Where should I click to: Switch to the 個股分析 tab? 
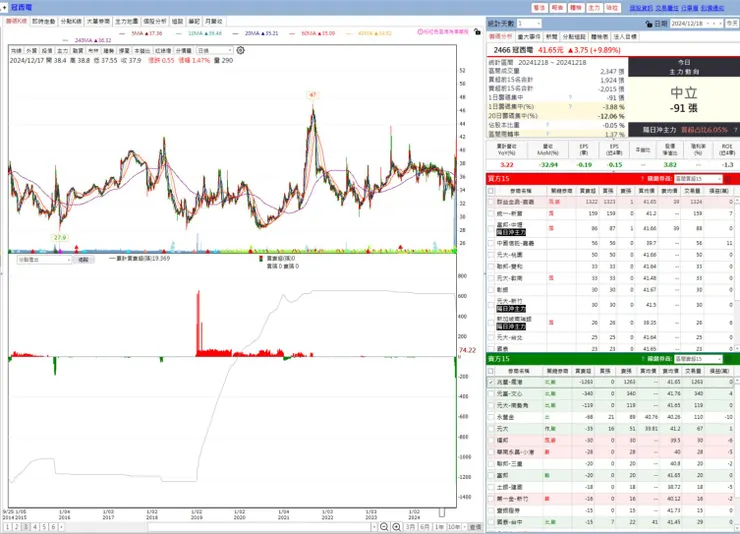click(x=155, y=22)
